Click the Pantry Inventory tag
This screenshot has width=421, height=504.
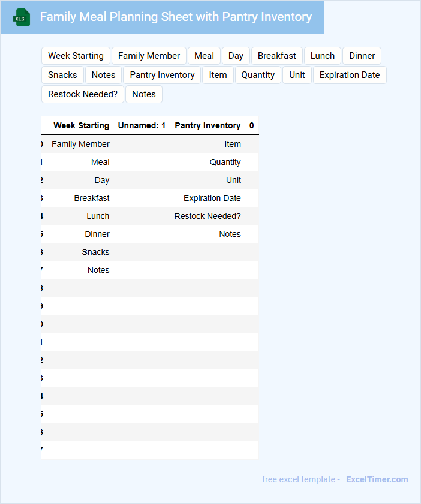(162, 75)
